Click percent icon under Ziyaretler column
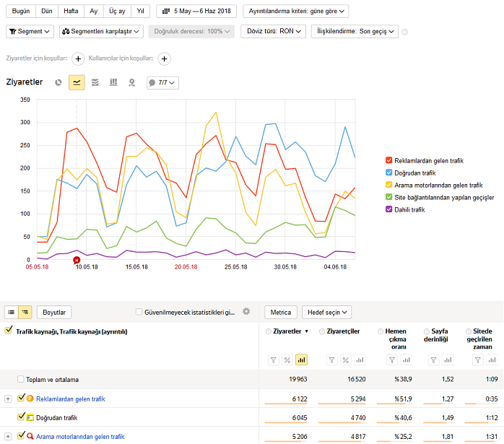Image resolution: width=504 pixels, height=444 pixels. (287, 360)
